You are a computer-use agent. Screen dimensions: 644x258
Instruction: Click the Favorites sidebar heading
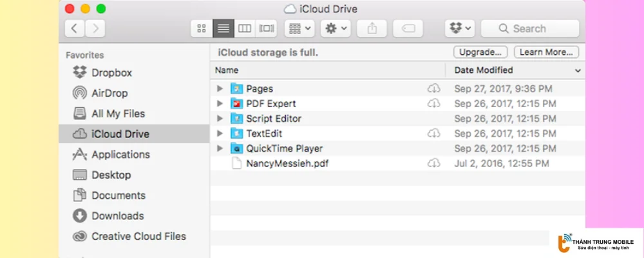pyautogui.click(x=84, y=55)
